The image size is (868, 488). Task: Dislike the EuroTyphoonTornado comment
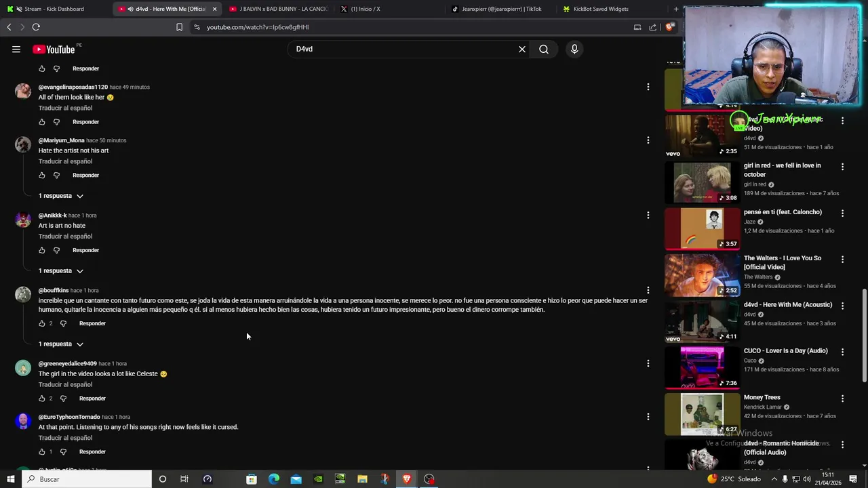coord(63,452)
